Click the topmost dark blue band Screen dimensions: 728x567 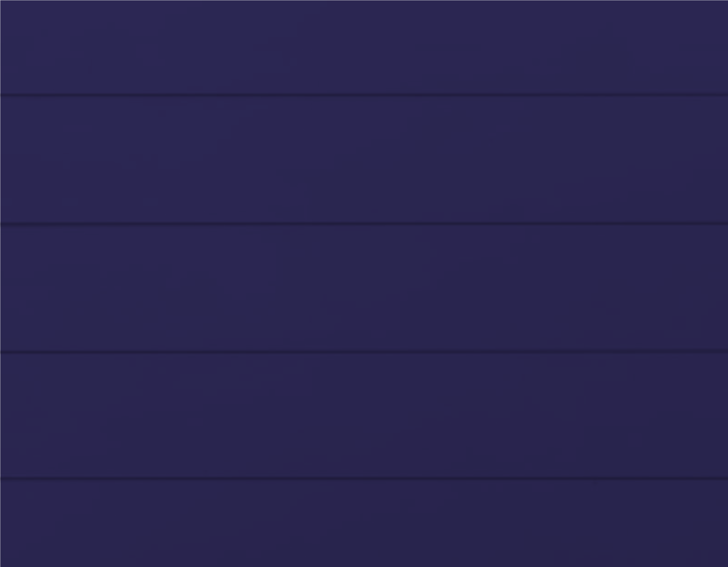click(x=364, y=47)
